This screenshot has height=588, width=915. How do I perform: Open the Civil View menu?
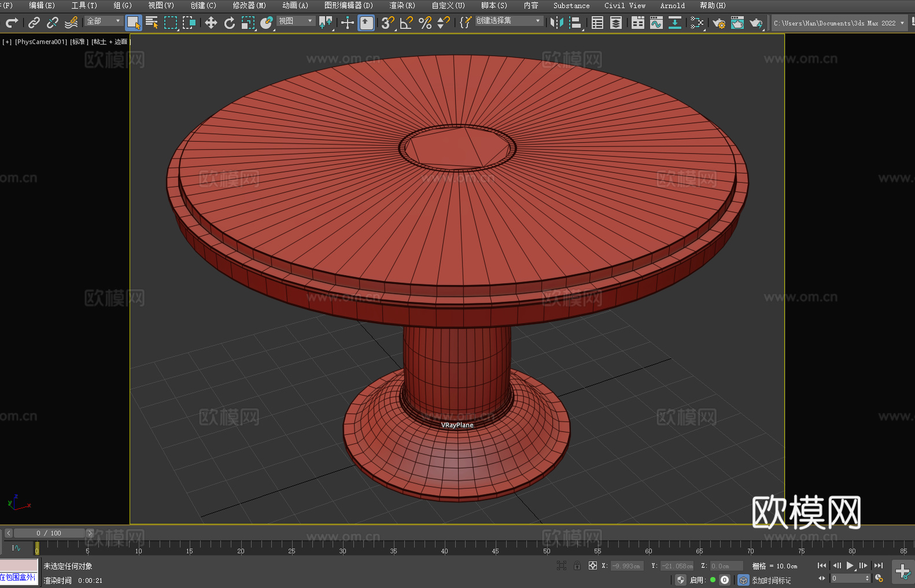(x=625, y=5)
